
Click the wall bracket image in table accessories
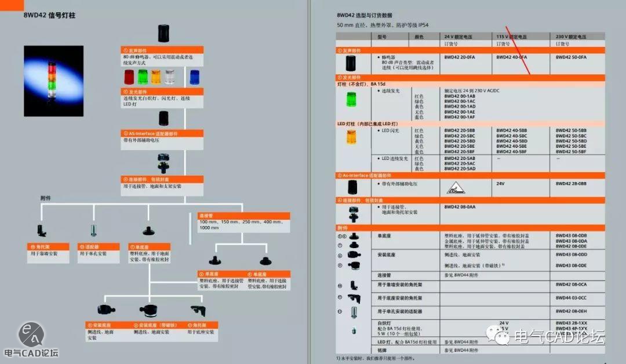tap(354, 285)
